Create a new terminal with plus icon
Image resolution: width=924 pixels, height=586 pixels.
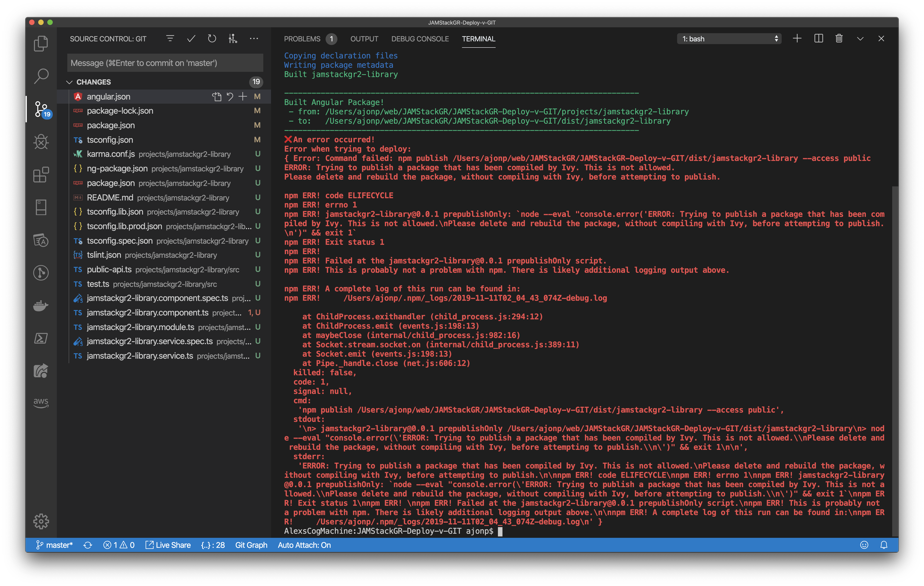[x=797, y=38]
